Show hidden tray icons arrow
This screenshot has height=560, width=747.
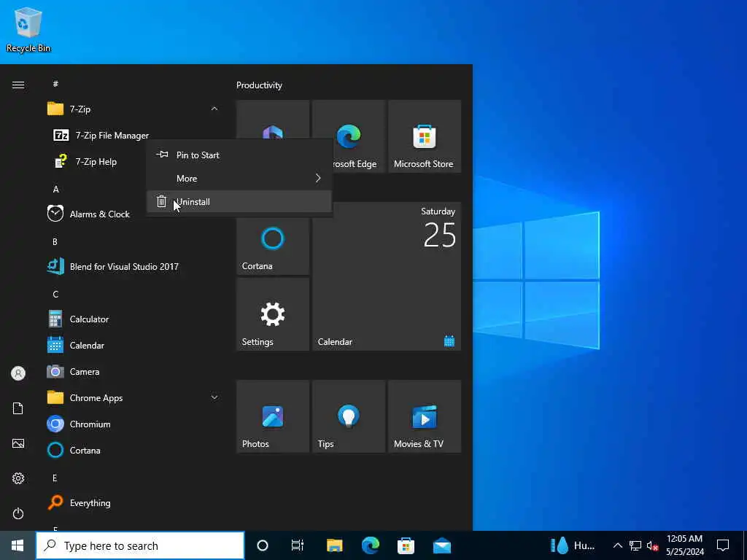point(617,545)
